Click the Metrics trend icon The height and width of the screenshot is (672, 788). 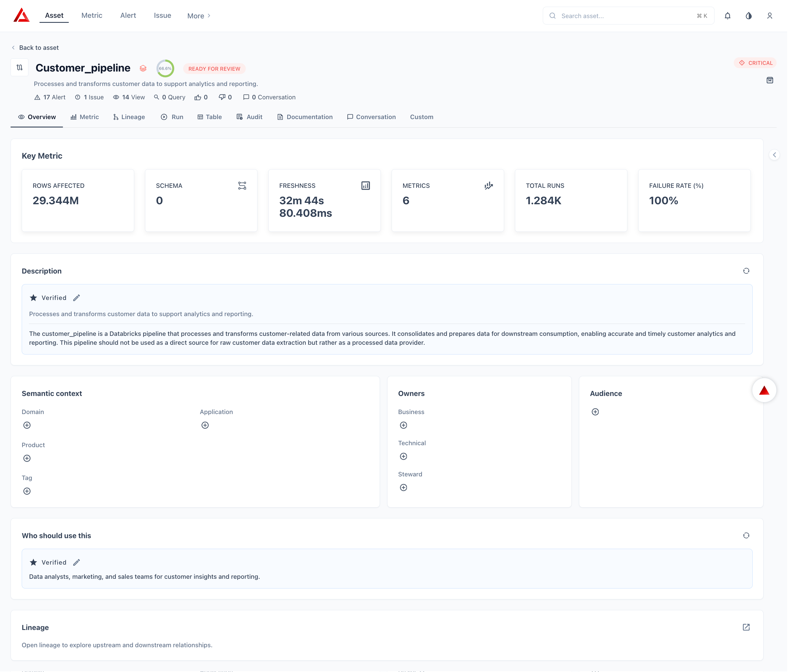click(x=489, y=186)
